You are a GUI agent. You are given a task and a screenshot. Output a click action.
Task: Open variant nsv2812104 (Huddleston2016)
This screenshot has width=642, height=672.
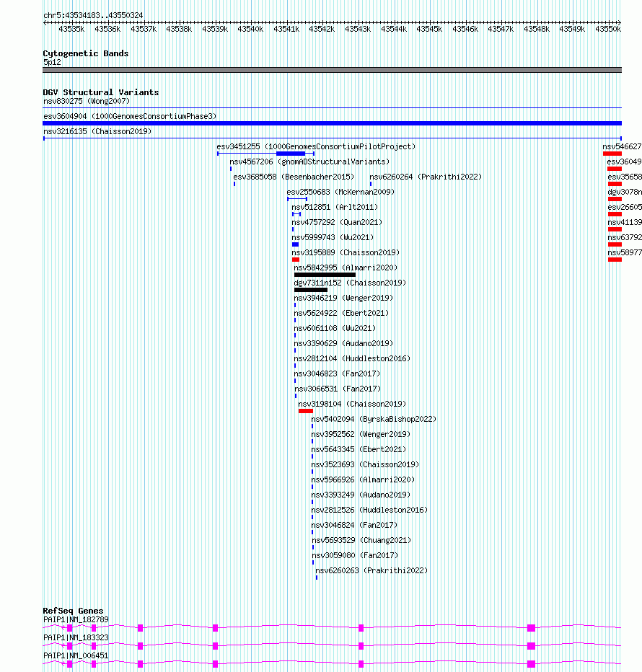tap(352, 359)
